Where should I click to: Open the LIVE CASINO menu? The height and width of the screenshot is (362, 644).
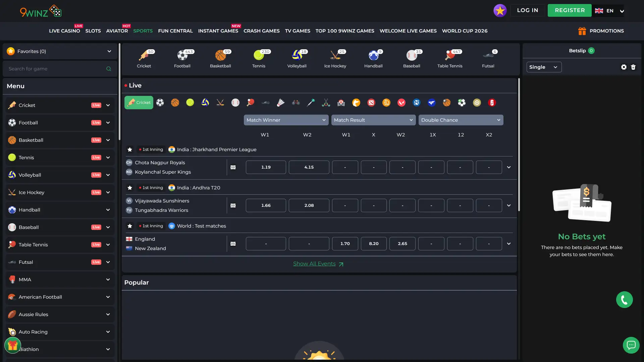(64, 31)
